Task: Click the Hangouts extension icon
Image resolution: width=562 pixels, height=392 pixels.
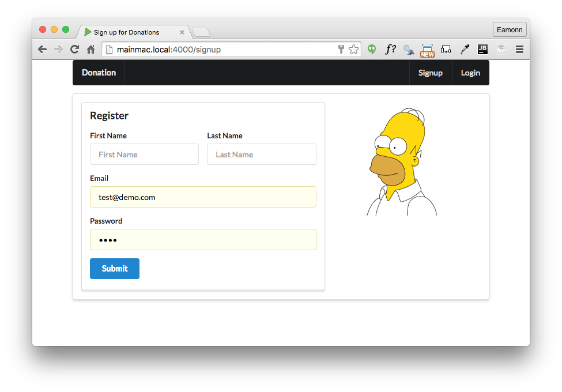Action: tap(372, 50)
